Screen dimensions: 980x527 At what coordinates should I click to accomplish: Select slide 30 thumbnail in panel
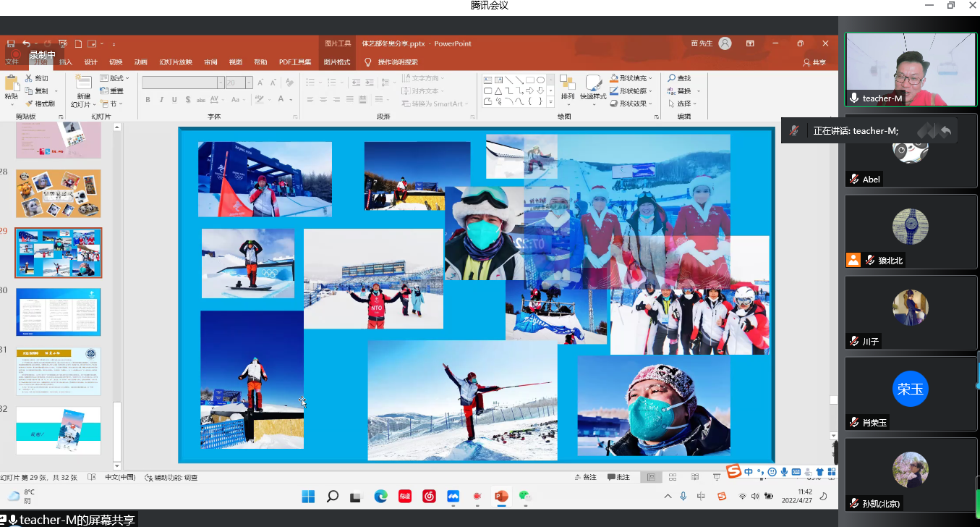click(x=59, y=312)
